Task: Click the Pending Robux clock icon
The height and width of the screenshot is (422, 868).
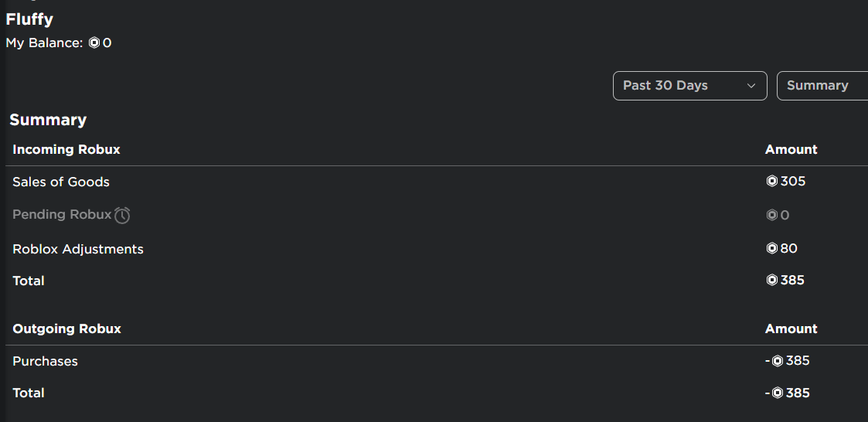Action: coord(122,216)
